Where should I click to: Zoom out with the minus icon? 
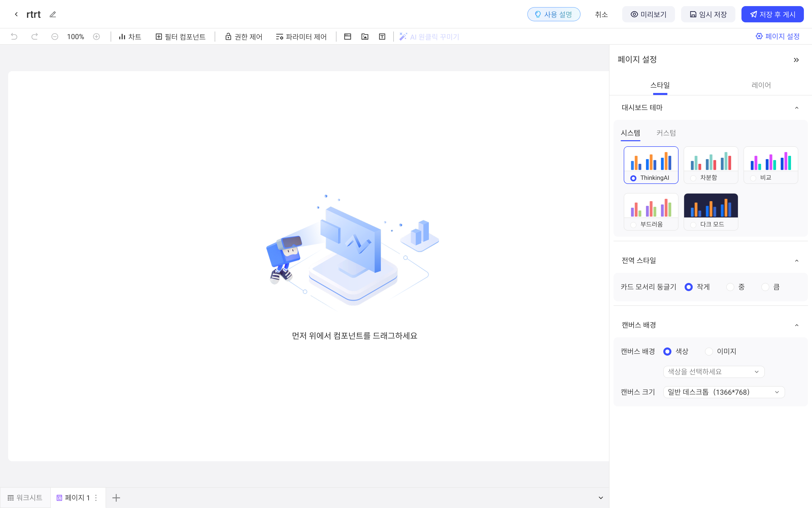[55, 37]
